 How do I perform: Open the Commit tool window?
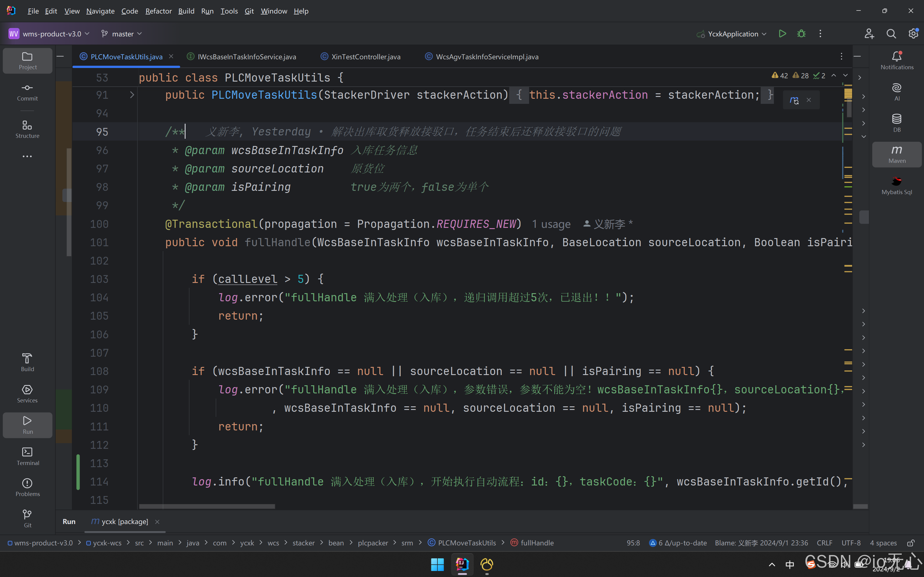pos(27,92)
